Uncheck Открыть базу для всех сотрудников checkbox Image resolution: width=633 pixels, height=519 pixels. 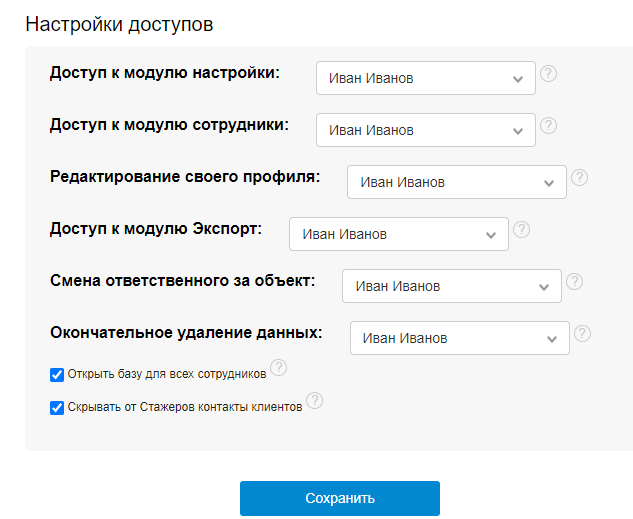57,375
